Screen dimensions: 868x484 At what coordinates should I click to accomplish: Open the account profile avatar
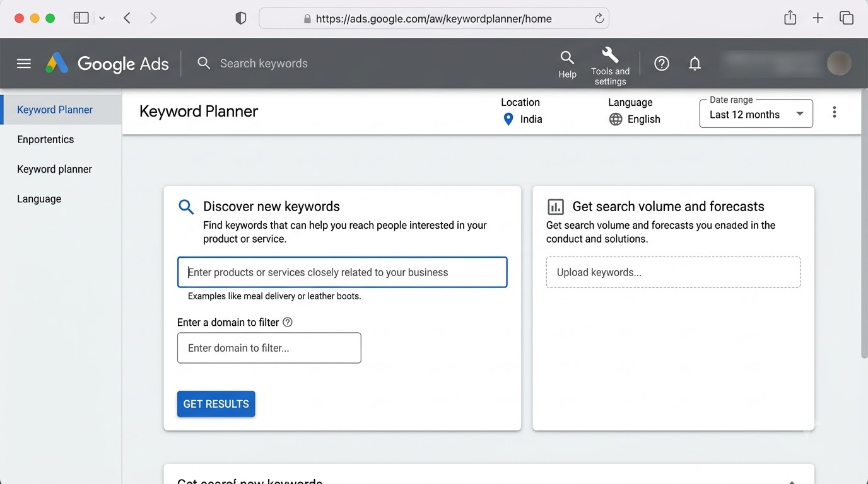click(839, 63)
